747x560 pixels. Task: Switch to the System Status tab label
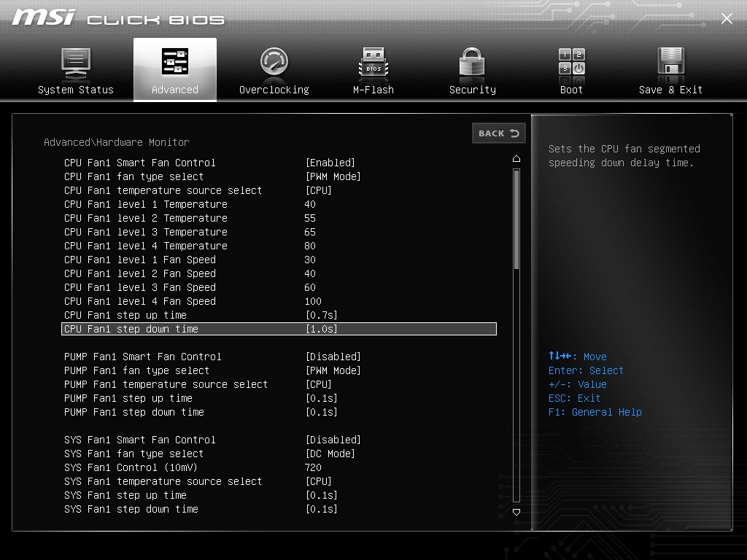pyautogui.click(x=76, y=90)
